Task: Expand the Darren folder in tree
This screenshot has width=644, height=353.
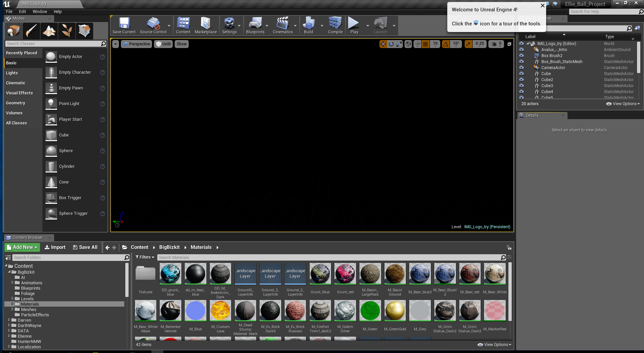Action: 9,320
